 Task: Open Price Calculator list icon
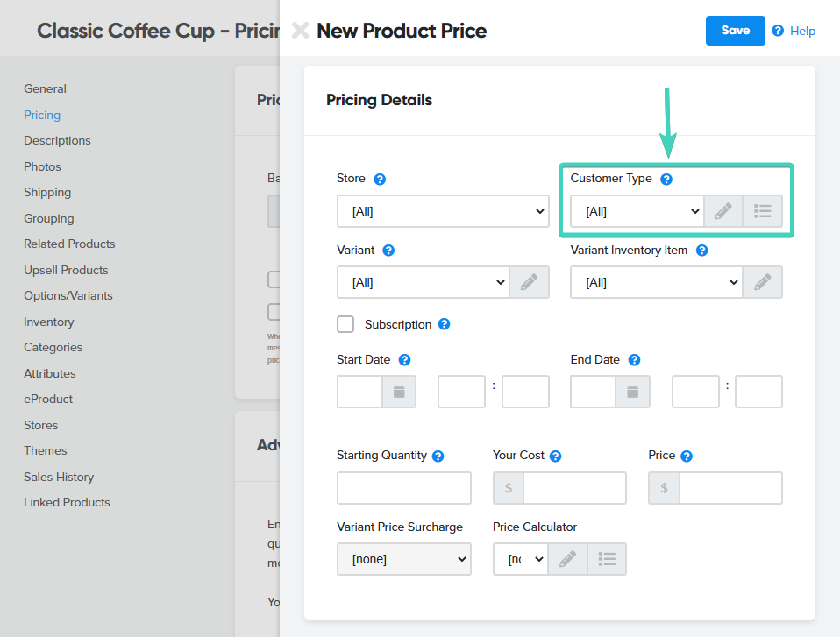point(607,559)
